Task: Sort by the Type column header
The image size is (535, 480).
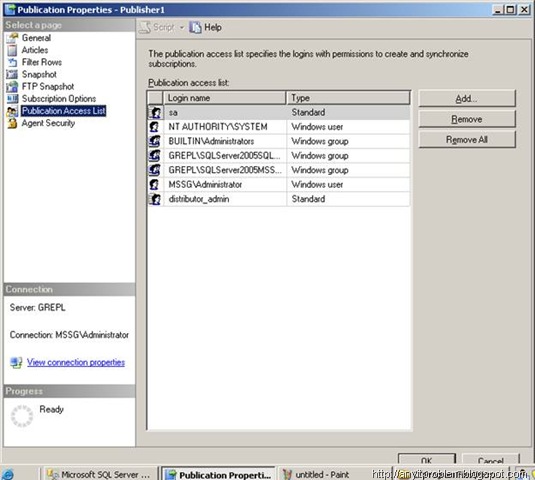Action: click(348, 98)
